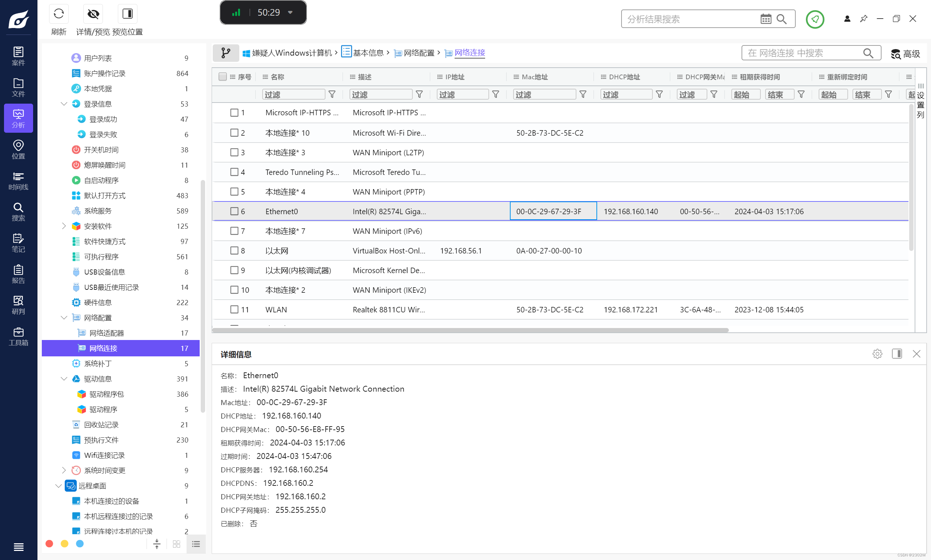Toggle the details/preview eye icon

[x=93, y=14]
